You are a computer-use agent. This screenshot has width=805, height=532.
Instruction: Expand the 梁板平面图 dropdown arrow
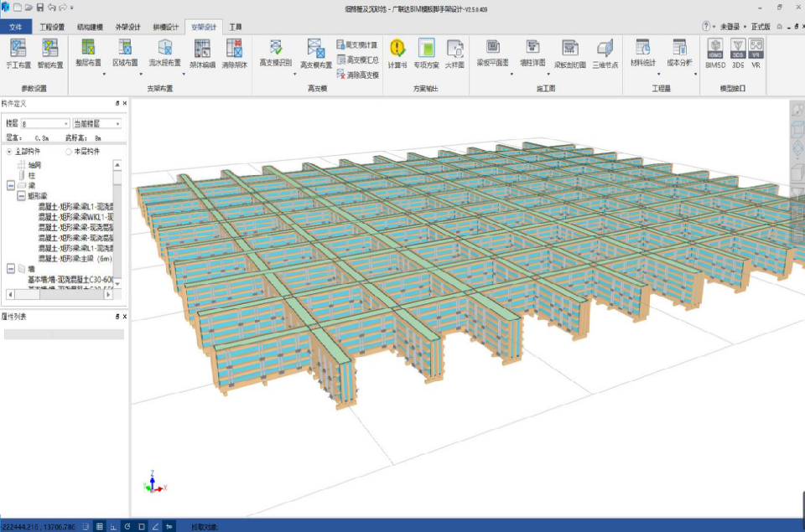(x=512, y=75)
